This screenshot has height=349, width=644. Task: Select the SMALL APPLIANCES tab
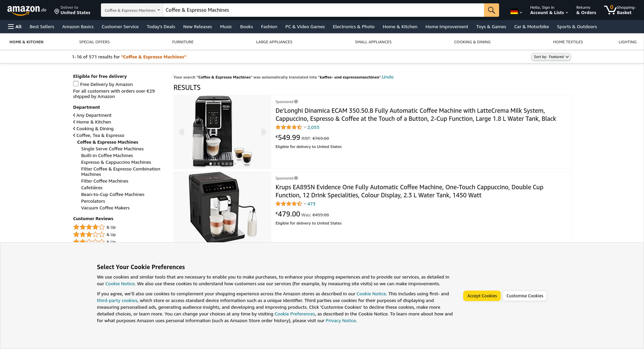pos(373,42)
